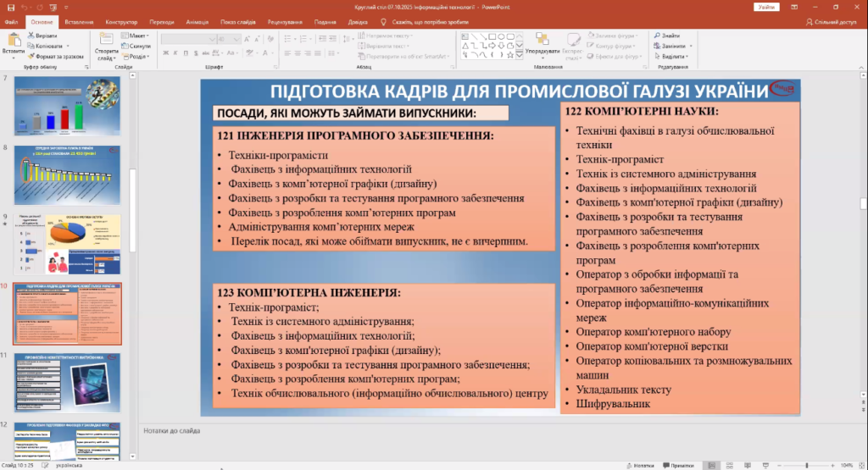The image size is (868, 470).
Task: Open Упорядкувати (Arrange) tool
Action: [542, 41]
